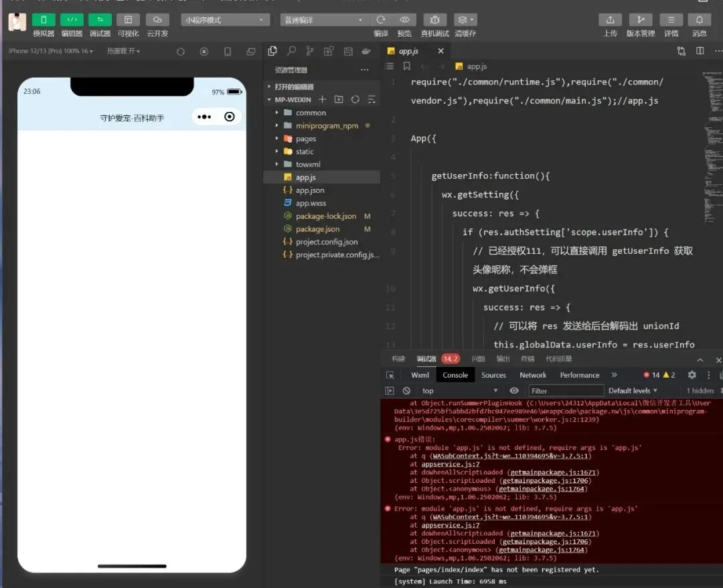Click the user avatar
723x588 pixels.
pos(17,23)
